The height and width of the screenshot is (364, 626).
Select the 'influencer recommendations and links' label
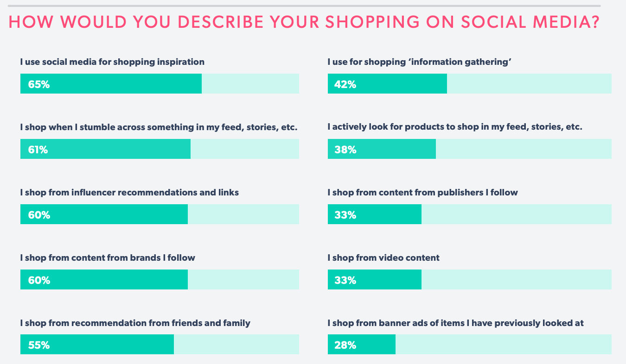click(x=129, y=192)
